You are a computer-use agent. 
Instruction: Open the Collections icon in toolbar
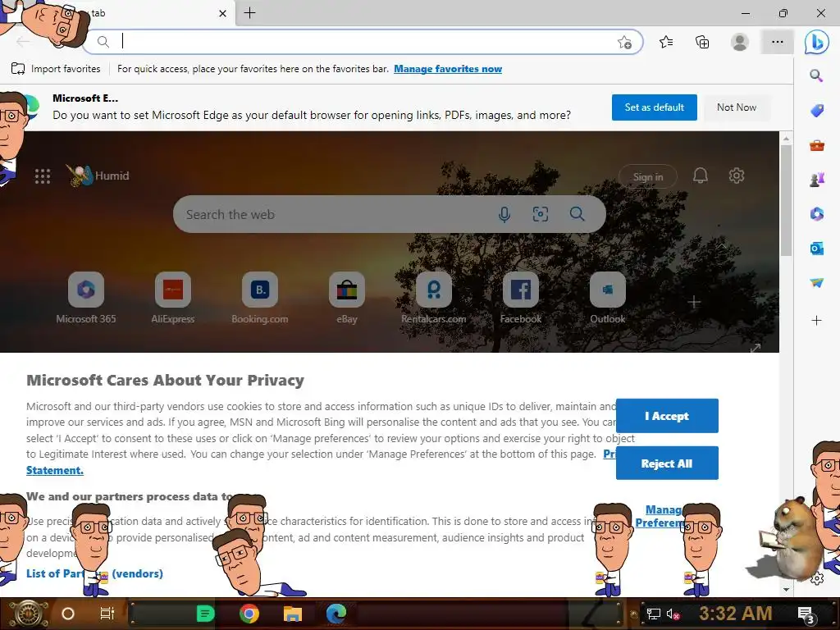(x=702, y=42)
